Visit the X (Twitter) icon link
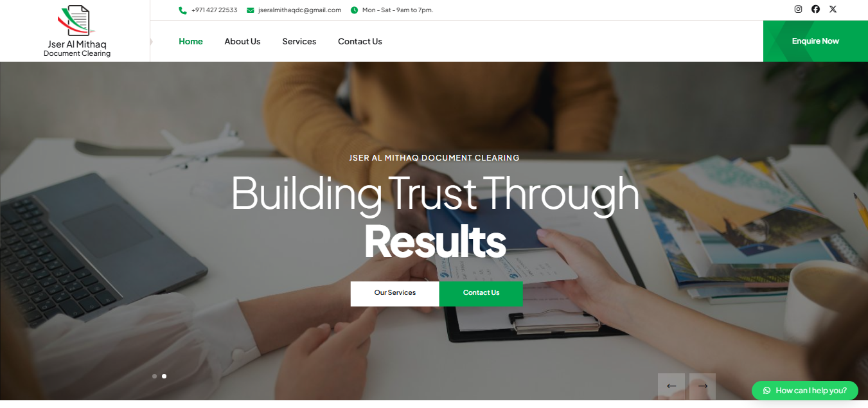The width and height of the screenshot is (868, 408). coord(833,9)
